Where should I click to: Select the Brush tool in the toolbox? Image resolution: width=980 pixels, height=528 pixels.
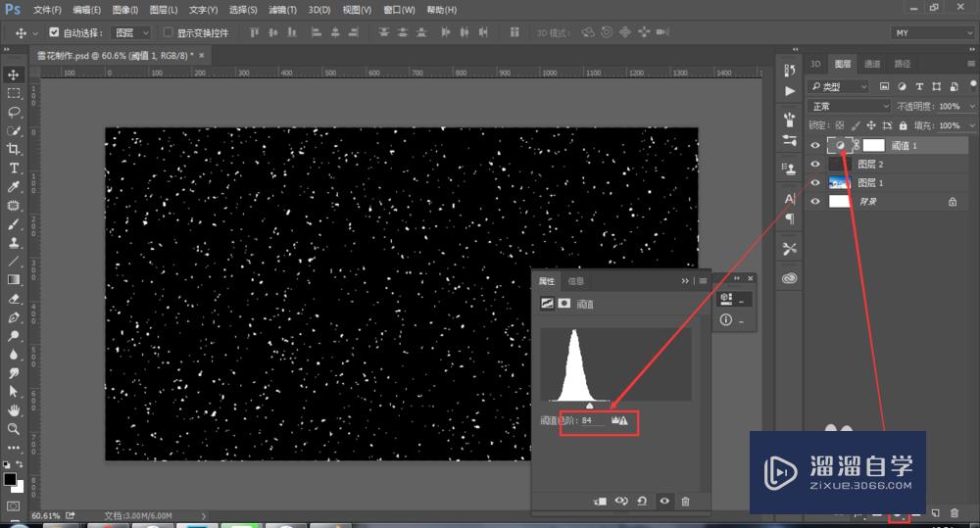(x=13, y=224)
